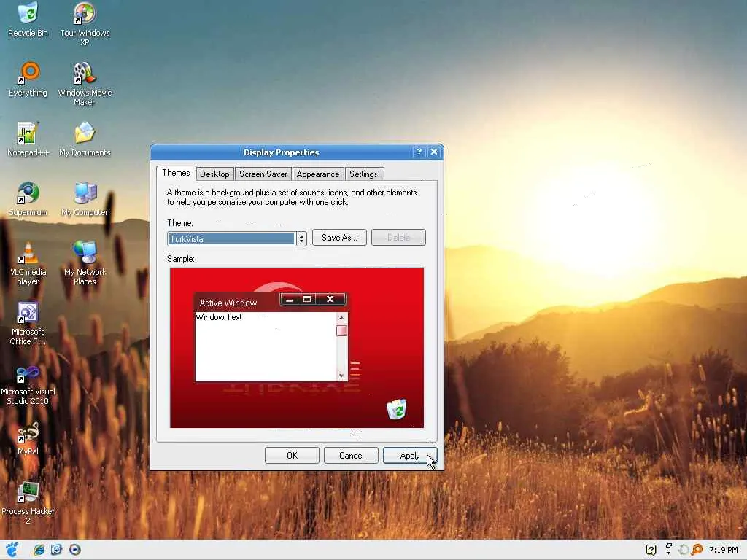Open the Screen Saver tab
The width and height of the screenshot is (747, 560).
point(263,174)
